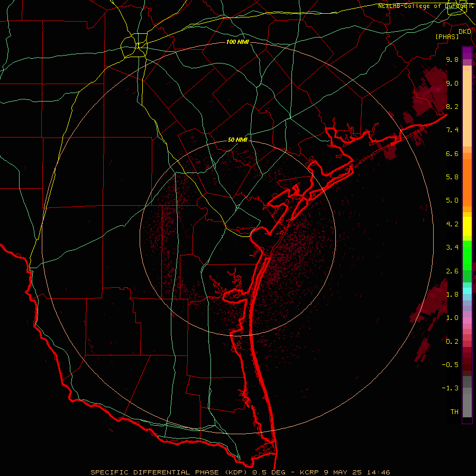The height and width of the screenshot is (476, 476).
Task: Click the 4.2 legend value
Action: (452, 224)
